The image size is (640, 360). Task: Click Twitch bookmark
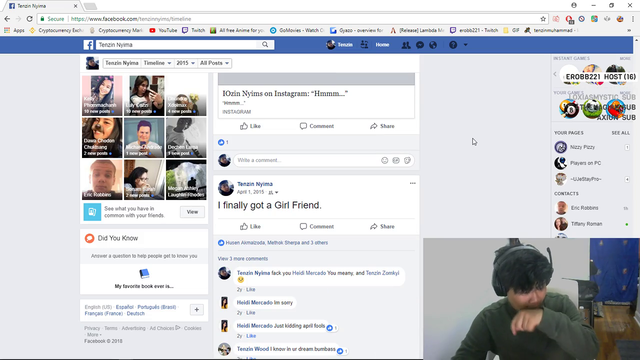click(193, 30)
